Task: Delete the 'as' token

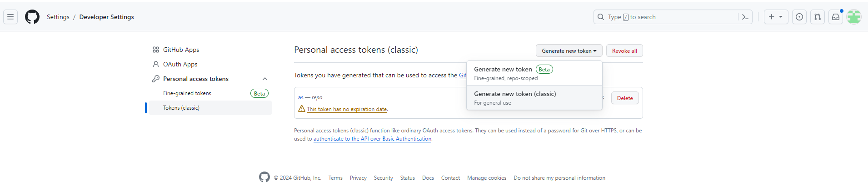Action: point(625,98)
